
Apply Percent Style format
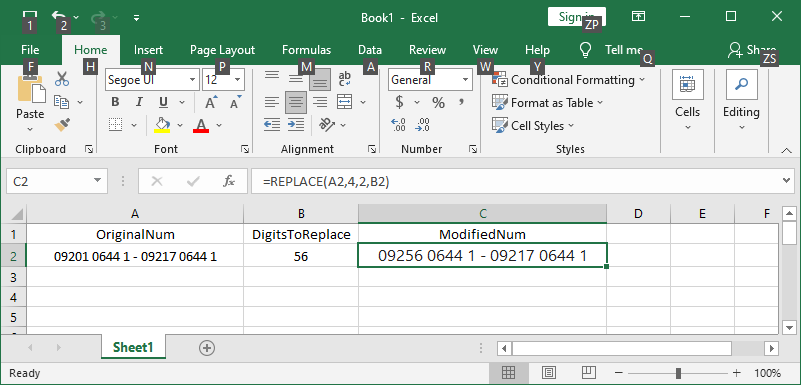coord(438,102)
